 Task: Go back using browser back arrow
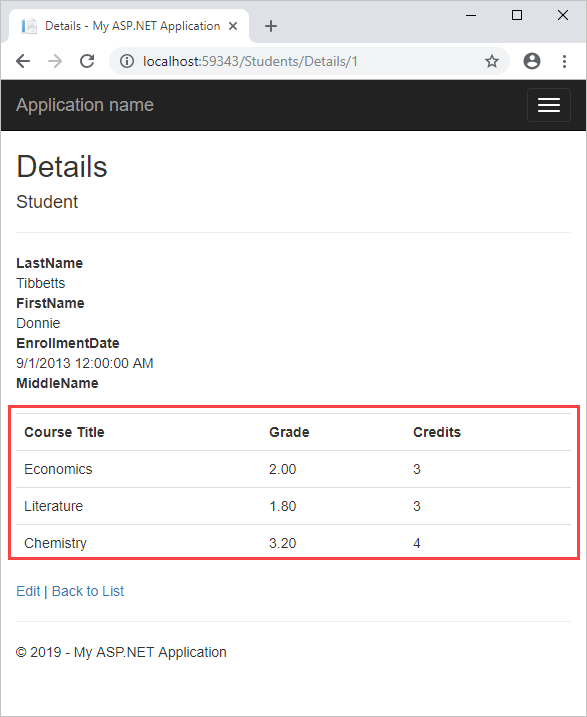pyautogui.click(x=23, y=61)
